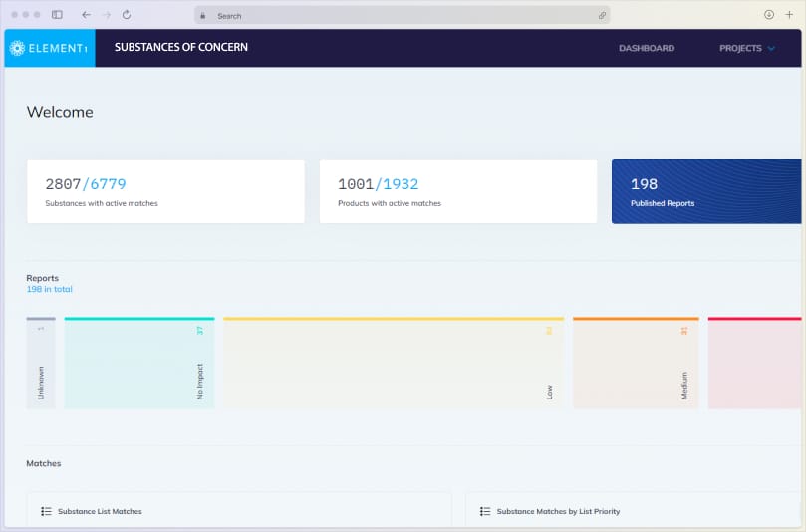Open Products with active matches card
This screenshot has height=532, width=806.
point(457,191)
